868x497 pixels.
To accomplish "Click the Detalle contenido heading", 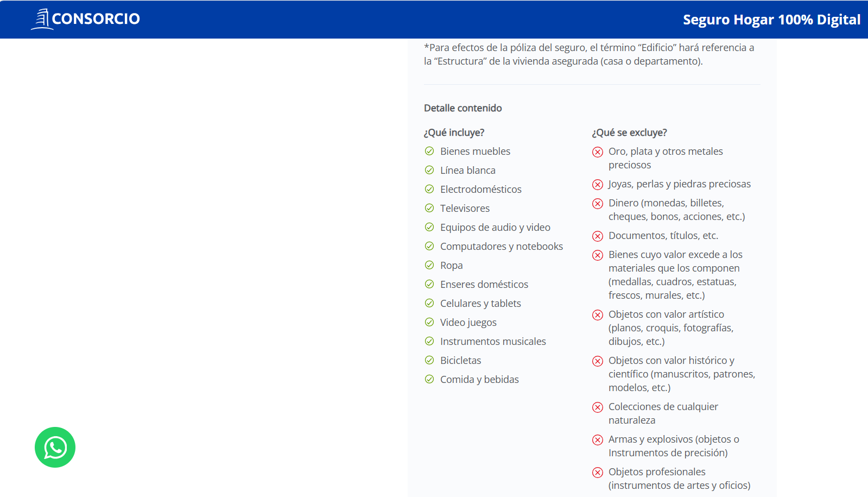I will [x=463, y=108].
